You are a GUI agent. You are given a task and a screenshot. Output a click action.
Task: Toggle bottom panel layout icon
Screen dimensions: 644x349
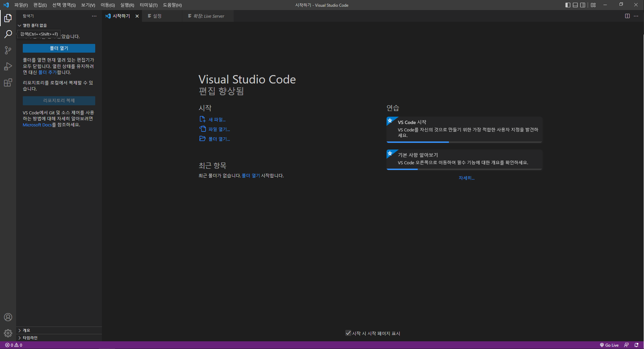pyautogui.click(x=575, y=5)
